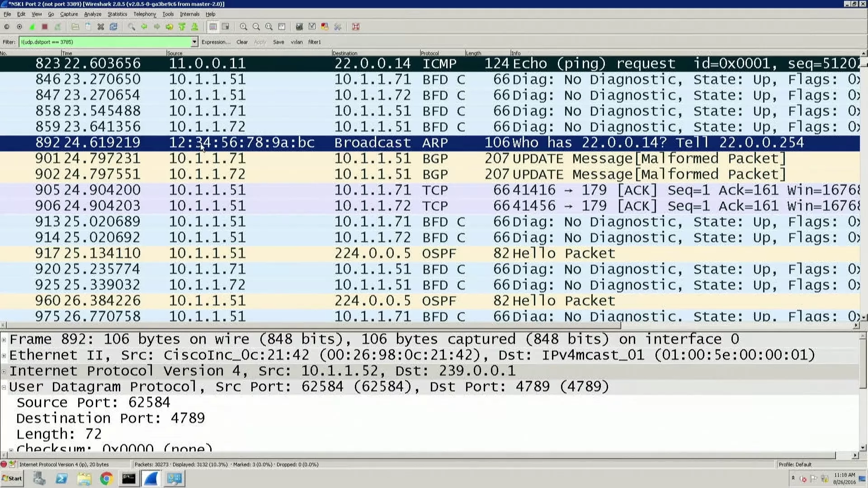Stop the running capture (red square)
The height and width of the screenshot is (488, 868).
tap(45, 27)
